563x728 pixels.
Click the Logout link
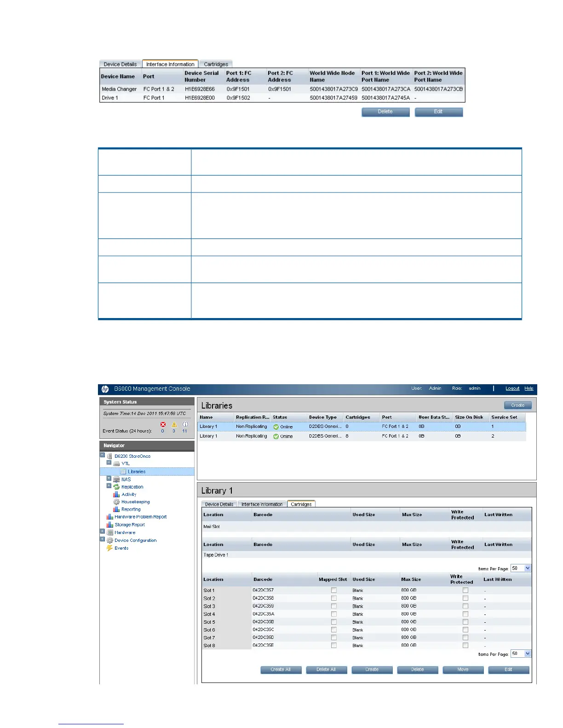pos(512,388)
